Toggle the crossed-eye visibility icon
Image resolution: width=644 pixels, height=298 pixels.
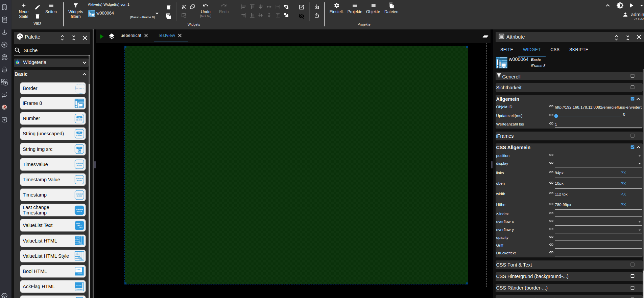coord(302,16)
